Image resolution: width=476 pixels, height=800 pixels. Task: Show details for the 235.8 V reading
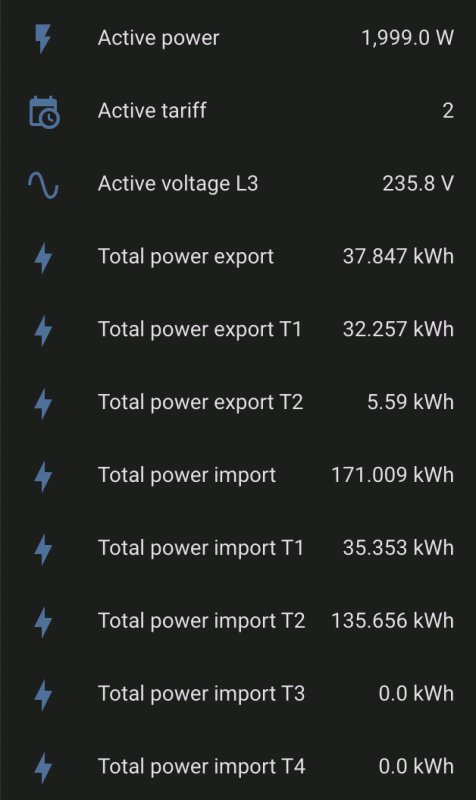click(418, 184)
